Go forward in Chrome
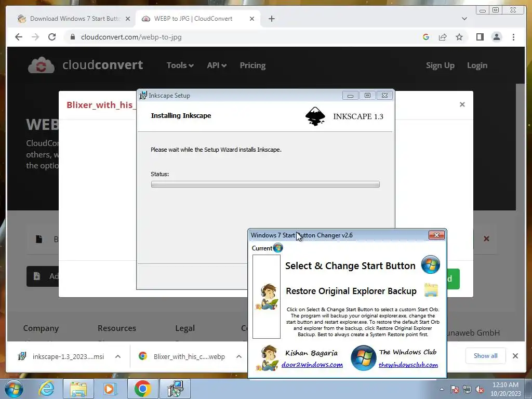 [35, 37]
